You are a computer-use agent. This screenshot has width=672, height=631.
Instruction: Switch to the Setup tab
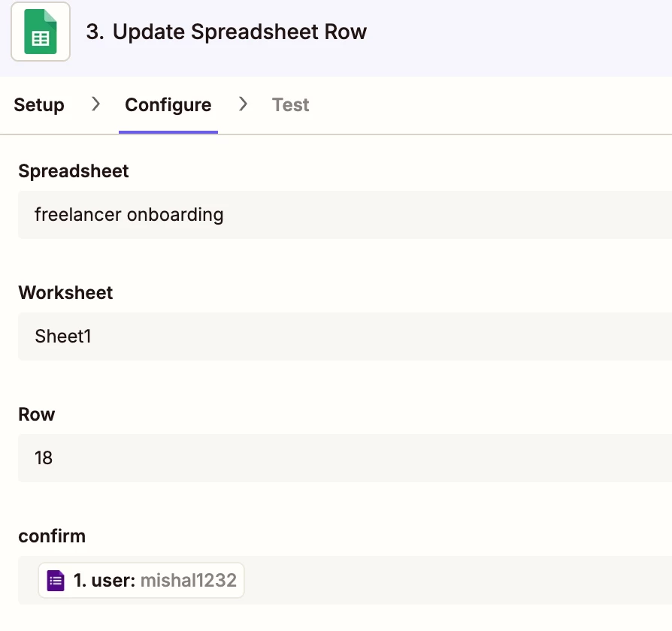(x=39, y=105)
